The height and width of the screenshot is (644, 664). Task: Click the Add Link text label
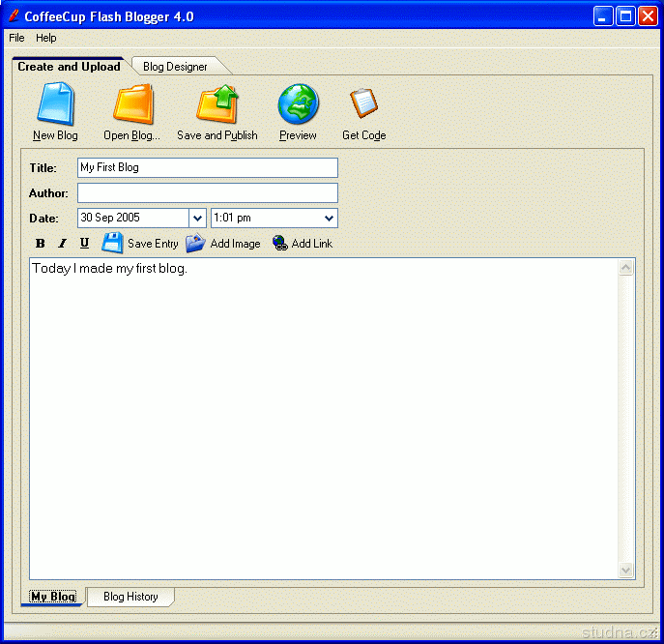pyautogui.click(x=312, y=244)
